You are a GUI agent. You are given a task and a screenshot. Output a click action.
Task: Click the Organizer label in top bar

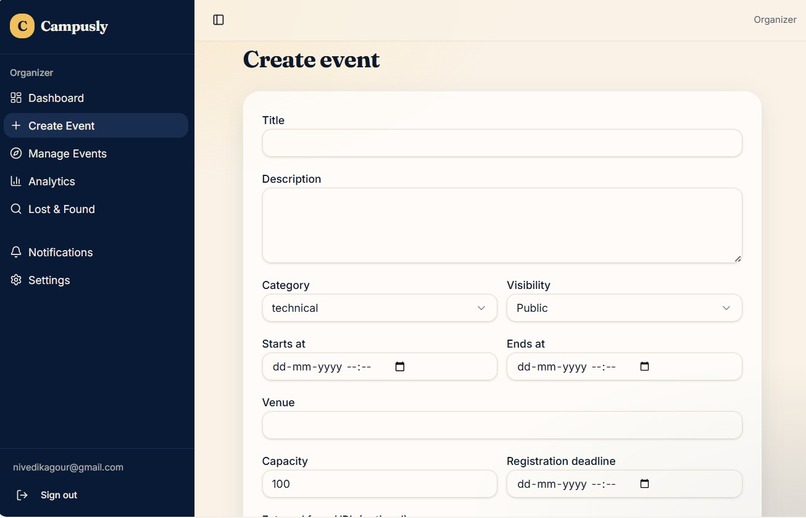click(x=775, y=20)
